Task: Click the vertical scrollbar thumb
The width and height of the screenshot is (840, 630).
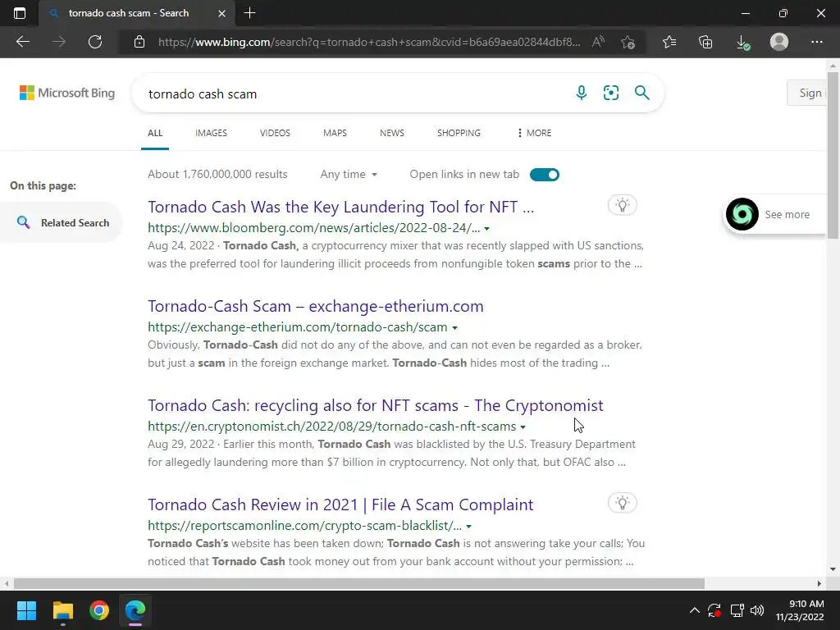Action: (x=833, y=155)
